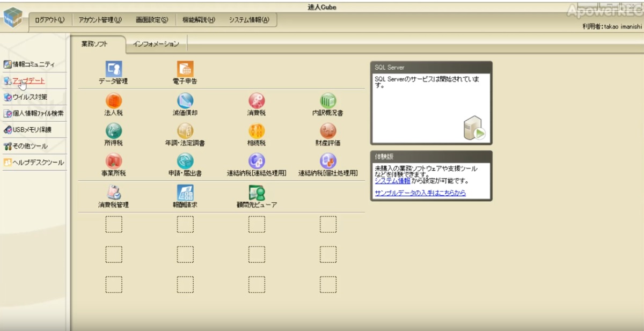Click the SQL Serverのサービスは開始されています message
Viewport: 644px width, 331px height.
427,82
